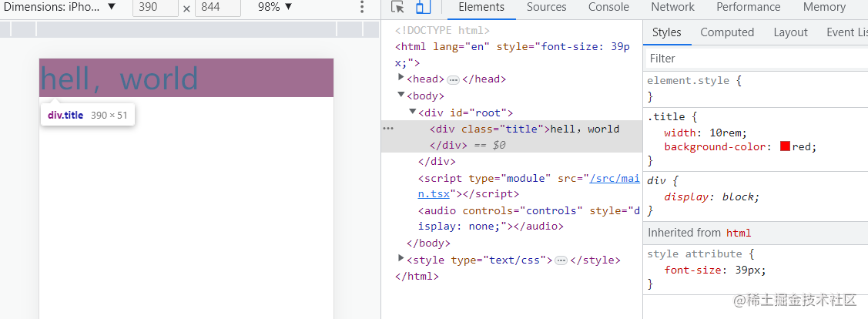
Task: Focus the Styles Filter input
Action: [x=756, y=58]
